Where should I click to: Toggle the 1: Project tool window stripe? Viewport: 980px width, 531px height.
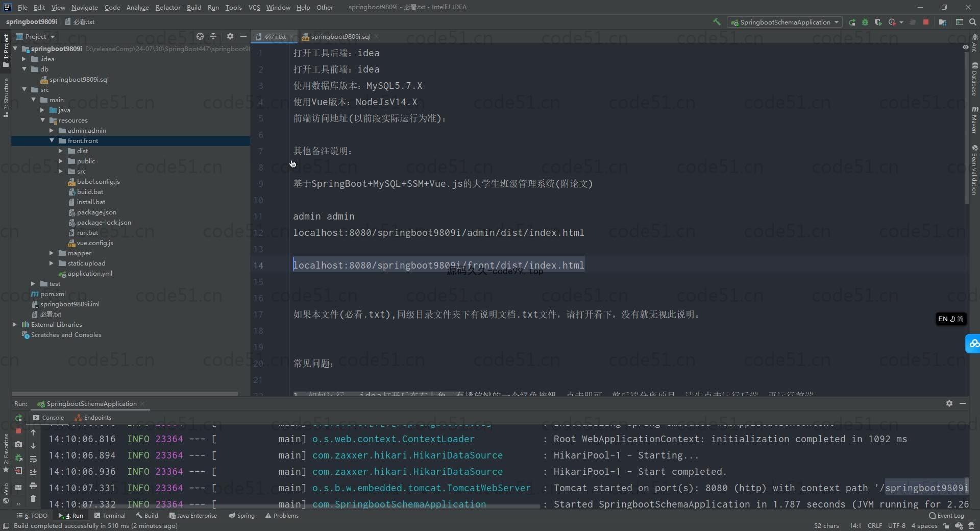6,51
